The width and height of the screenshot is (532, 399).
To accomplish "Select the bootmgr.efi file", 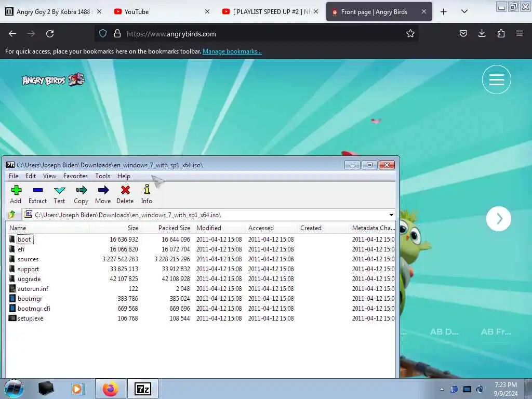I will click(200, 309).
